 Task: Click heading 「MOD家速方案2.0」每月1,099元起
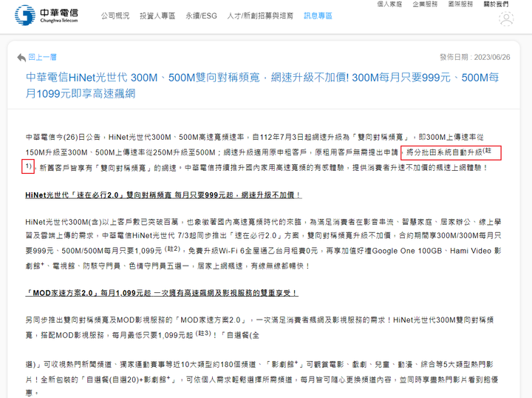coord(162,293)
